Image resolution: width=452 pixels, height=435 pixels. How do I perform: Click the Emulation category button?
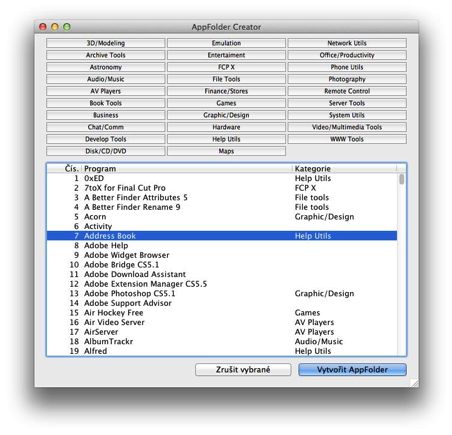(x=226, y=43)
